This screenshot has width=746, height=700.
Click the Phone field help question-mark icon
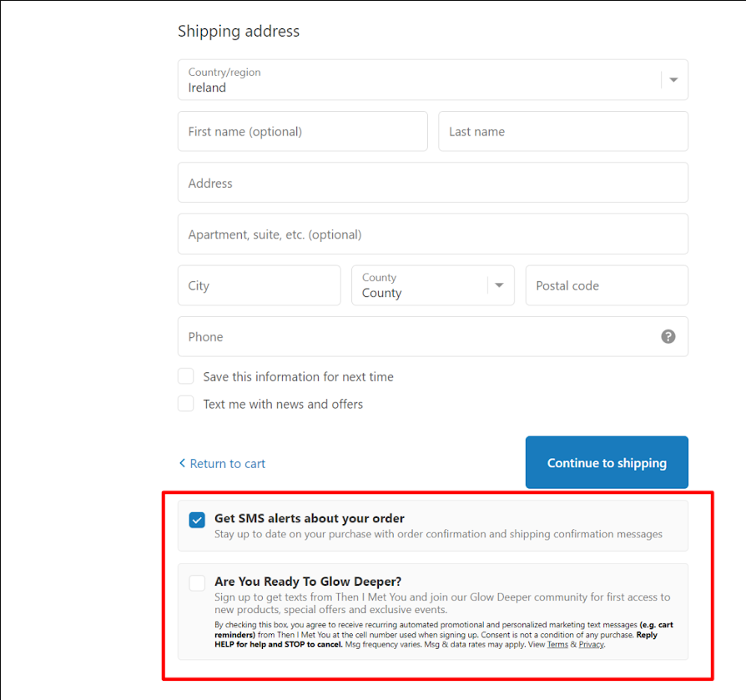tap(668, 337)
